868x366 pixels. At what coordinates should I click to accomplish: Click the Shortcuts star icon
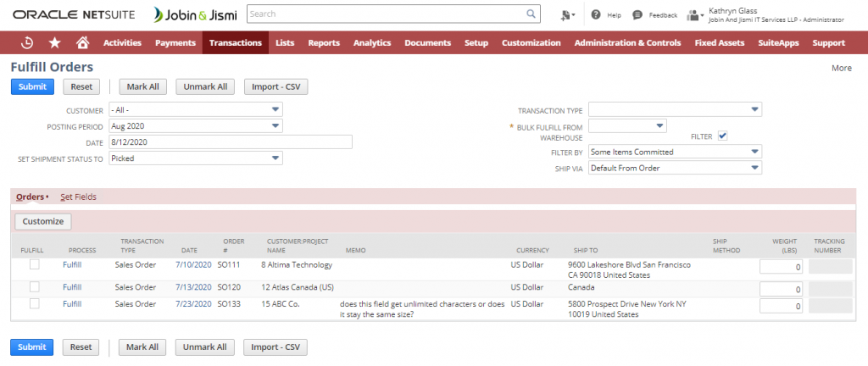click(x=55, y=42)
